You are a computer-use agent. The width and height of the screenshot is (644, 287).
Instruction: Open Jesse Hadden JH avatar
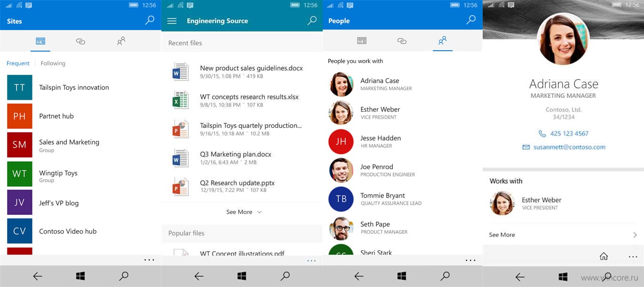coord(341,142)
